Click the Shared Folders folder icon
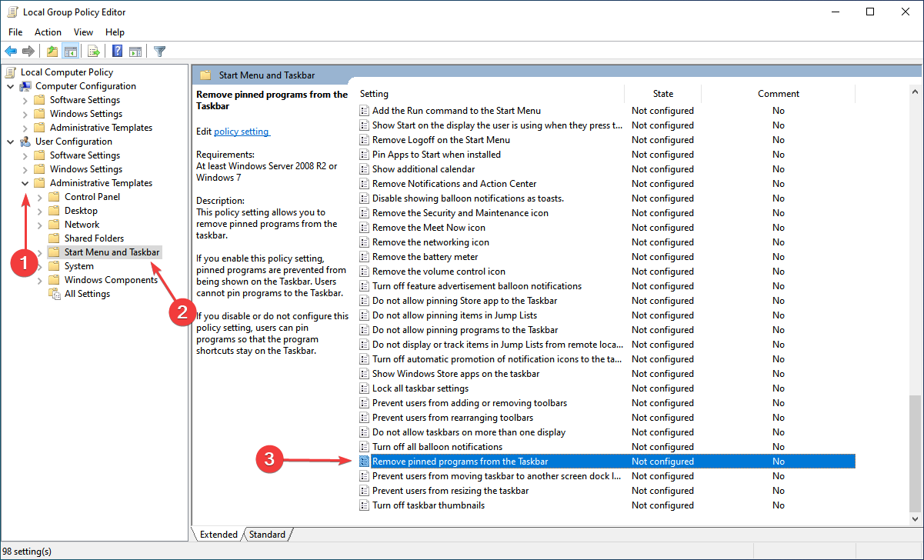This screenshot has width=924, height=560. point(54,238)
